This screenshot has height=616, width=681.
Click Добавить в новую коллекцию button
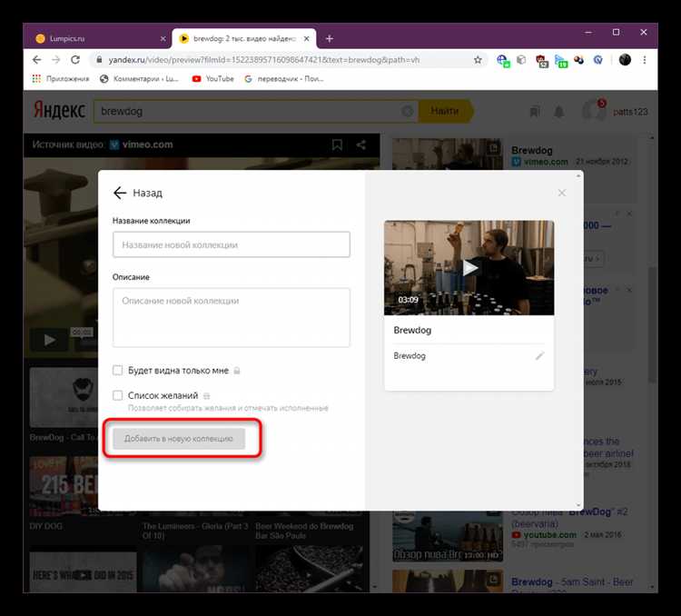179,439
